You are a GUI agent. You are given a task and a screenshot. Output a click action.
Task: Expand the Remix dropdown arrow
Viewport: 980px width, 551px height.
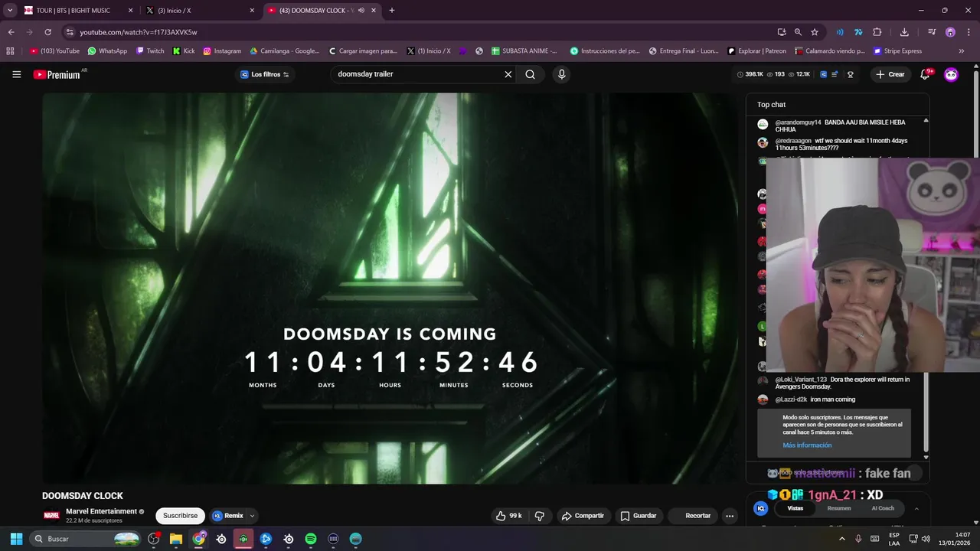coord(252,516)
